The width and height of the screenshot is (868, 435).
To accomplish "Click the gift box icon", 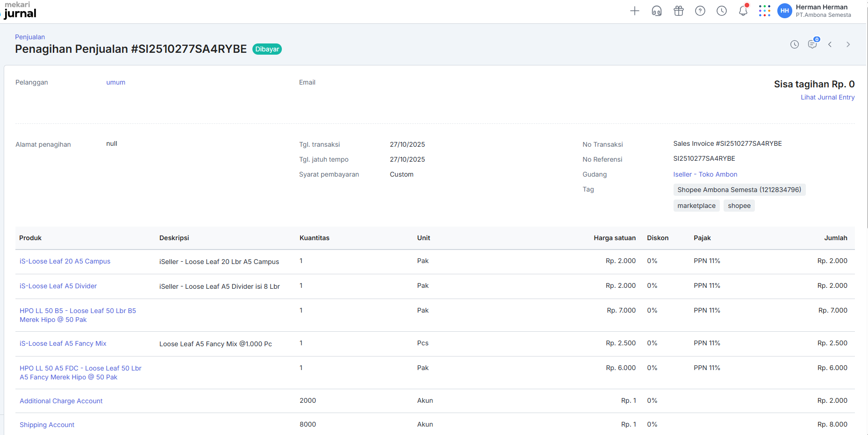I will [678, 11].
